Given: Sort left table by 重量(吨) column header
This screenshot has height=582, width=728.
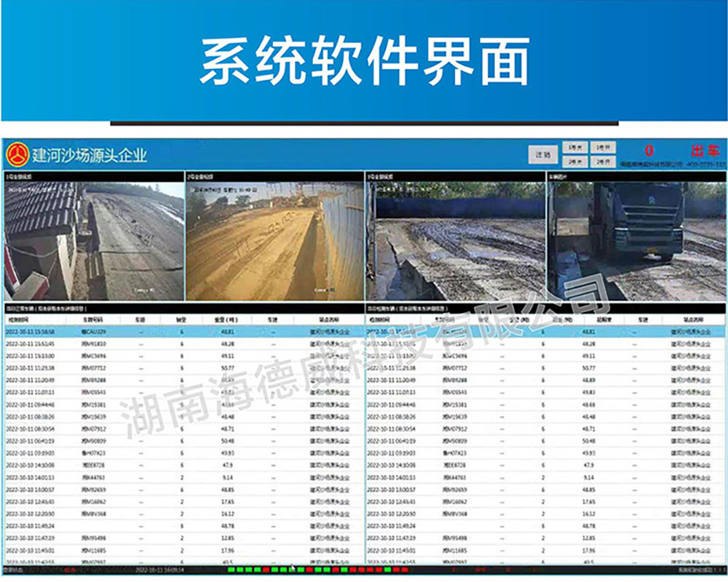Looking at the screenshot, I should pos(227,320).
